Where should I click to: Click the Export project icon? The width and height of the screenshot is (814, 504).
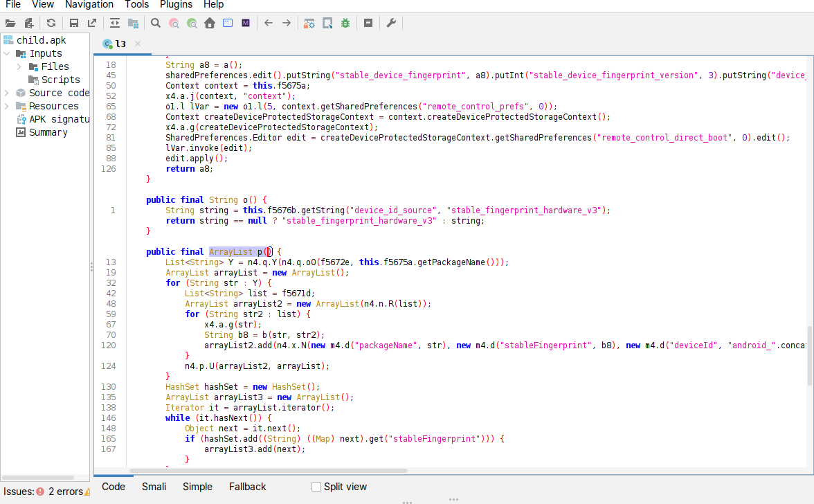(92, 23)
